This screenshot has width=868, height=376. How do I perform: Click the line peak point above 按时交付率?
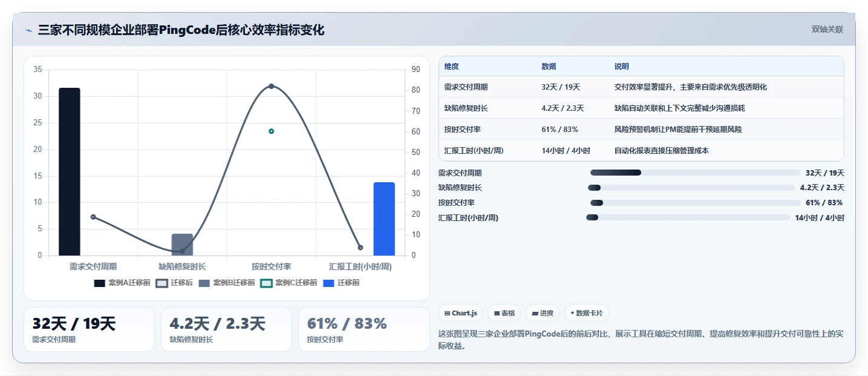[271, 86]
